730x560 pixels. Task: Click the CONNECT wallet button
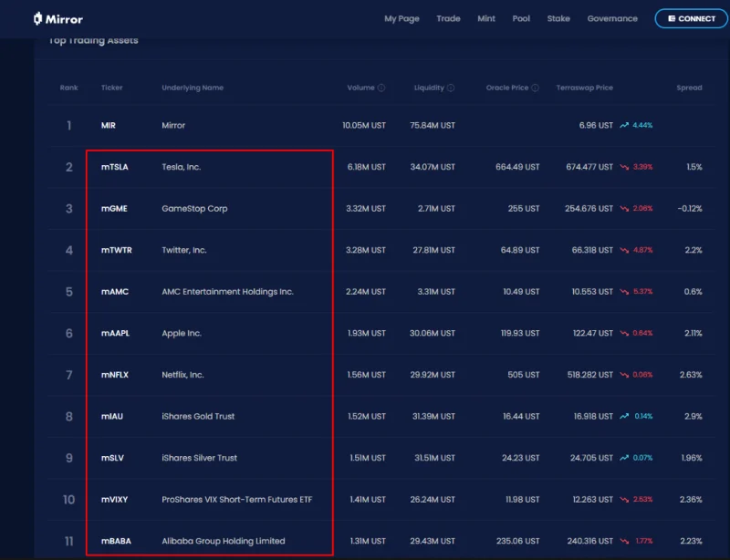(692, 18)
